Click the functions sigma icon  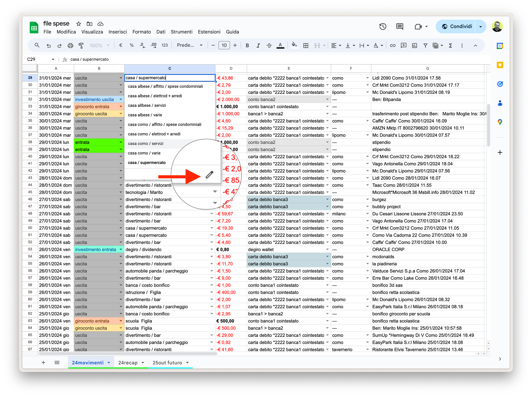click(x=450, y=45)
